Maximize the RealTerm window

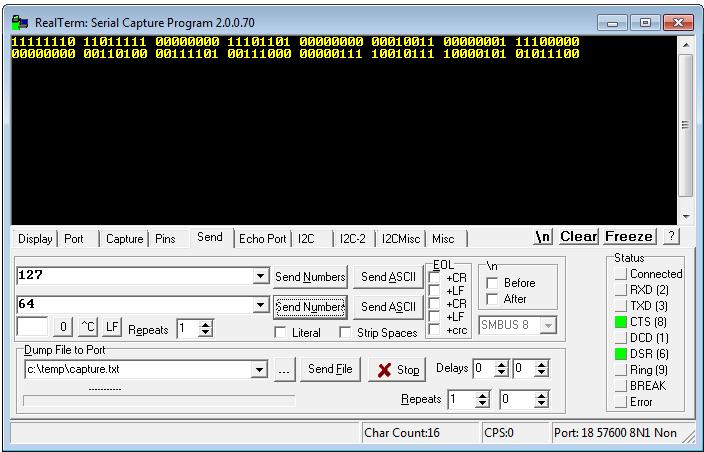click(x=645, y=22)
